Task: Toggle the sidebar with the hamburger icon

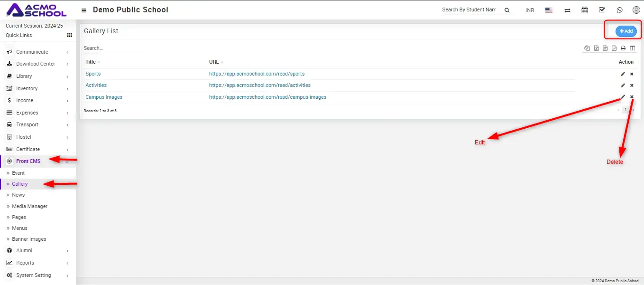Action: click(84, 10)
